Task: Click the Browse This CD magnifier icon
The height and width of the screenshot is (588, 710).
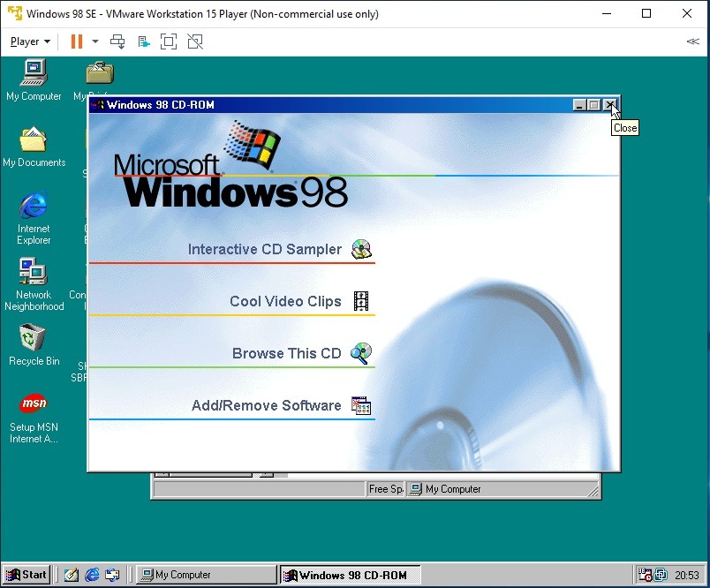Action: point(361,353)
